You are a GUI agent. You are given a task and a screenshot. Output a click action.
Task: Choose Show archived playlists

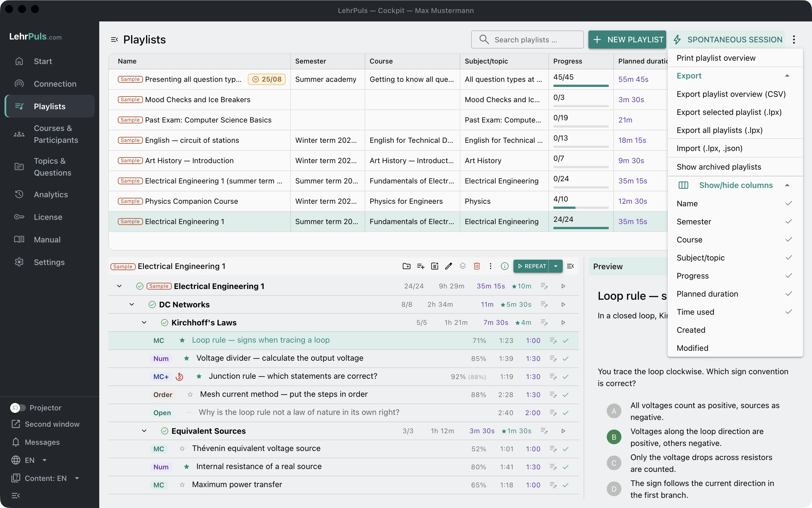[x=735, y=167]
